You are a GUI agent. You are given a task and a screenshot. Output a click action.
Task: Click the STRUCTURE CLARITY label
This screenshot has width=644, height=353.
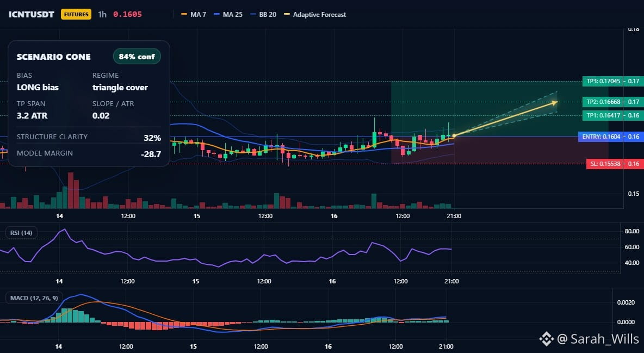(52, 137)
